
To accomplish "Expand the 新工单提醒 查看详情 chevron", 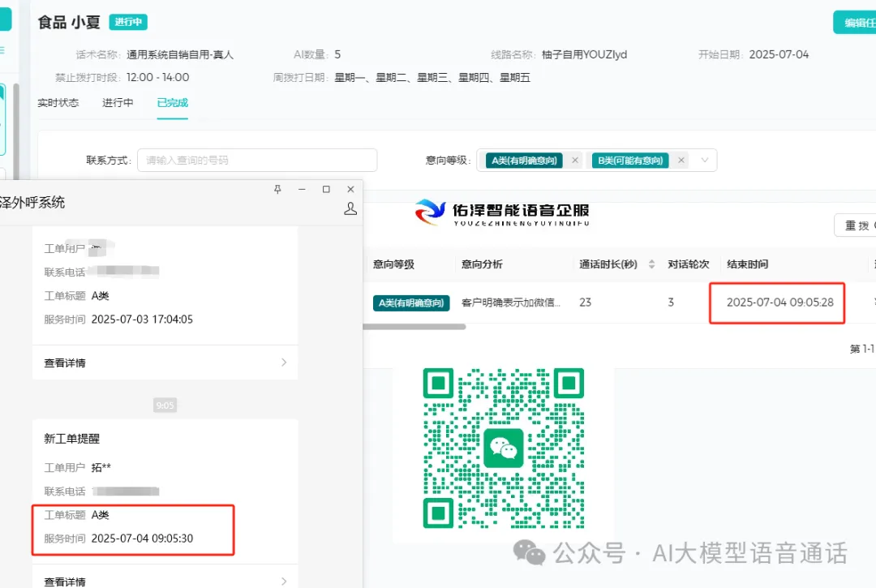I will coord(282,581).
